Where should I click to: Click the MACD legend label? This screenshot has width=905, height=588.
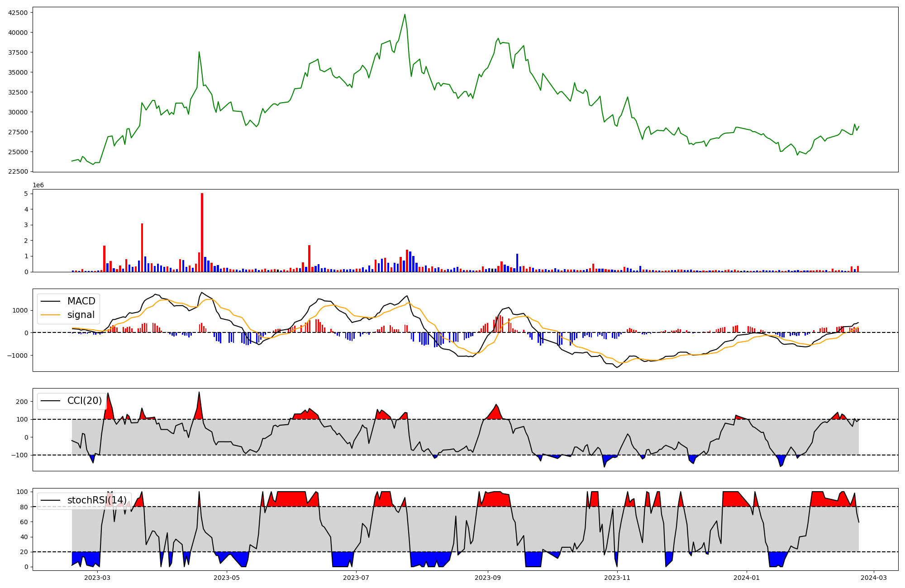tap(81, 301)
